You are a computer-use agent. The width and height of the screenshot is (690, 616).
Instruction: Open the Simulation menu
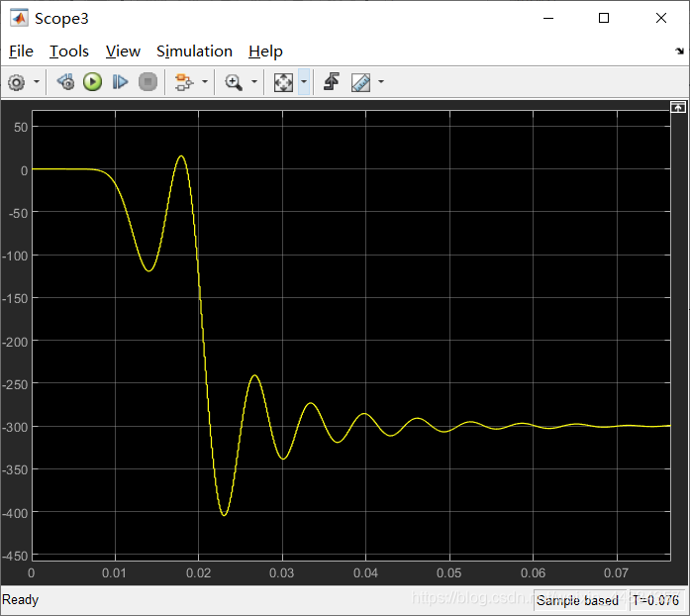point(194,51)
